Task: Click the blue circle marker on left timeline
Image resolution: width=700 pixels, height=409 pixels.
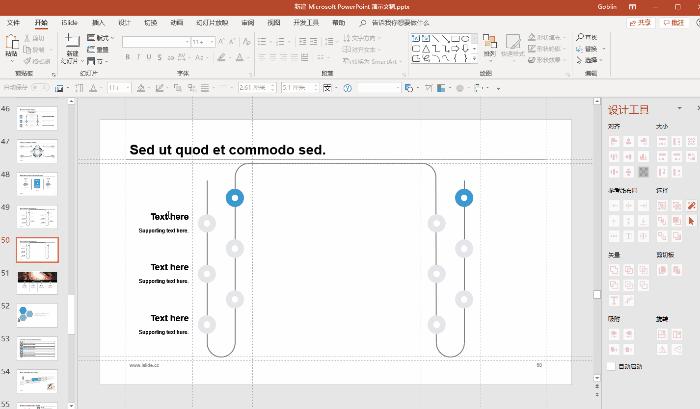Action: pos(235,198)
